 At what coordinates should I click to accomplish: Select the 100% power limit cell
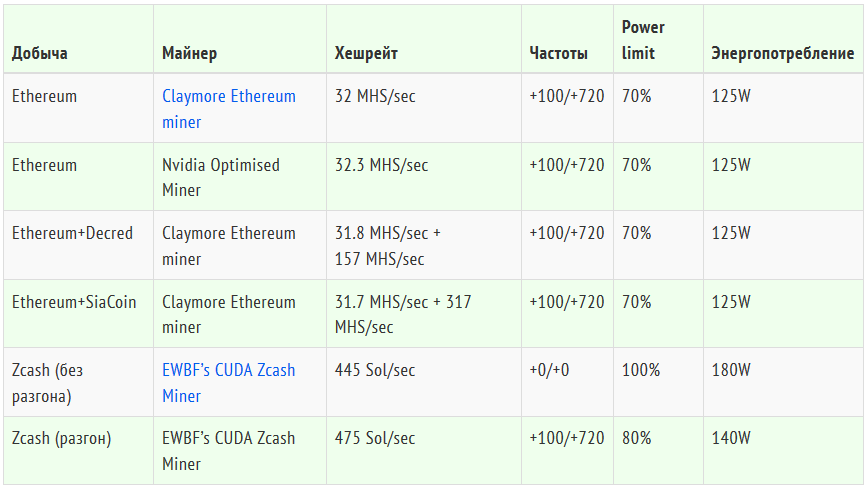click(x=641, y=370)
